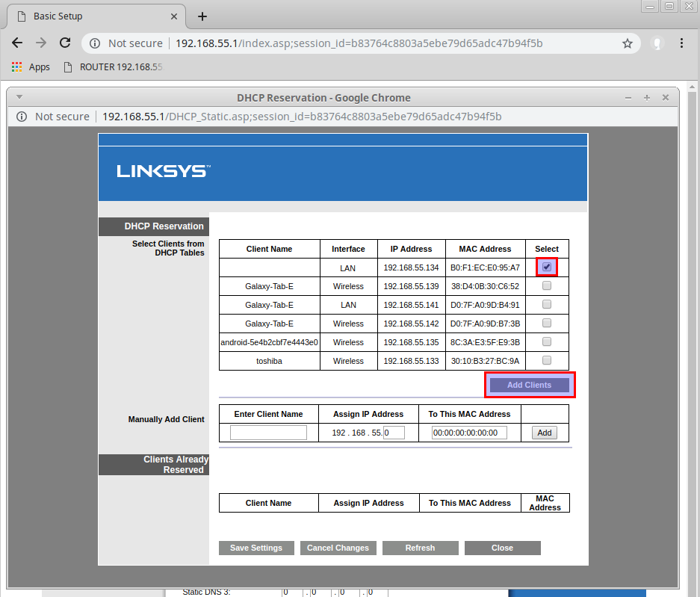This screenshot has width=700, height=597.
Task: Click the Assign IP Address last octet field
Action: click(394, 433)
